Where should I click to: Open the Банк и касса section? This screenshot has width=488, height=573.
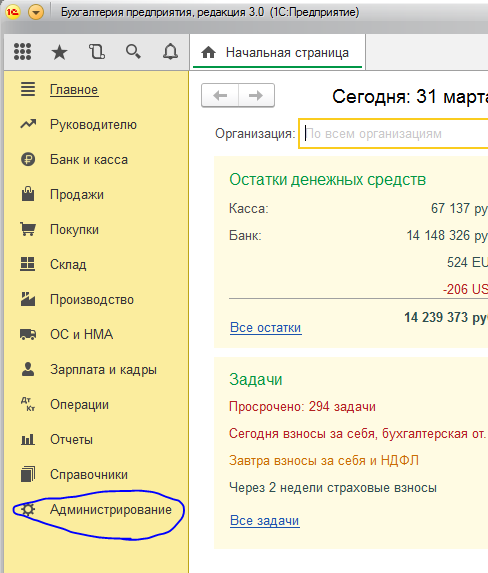pos(89,160)
